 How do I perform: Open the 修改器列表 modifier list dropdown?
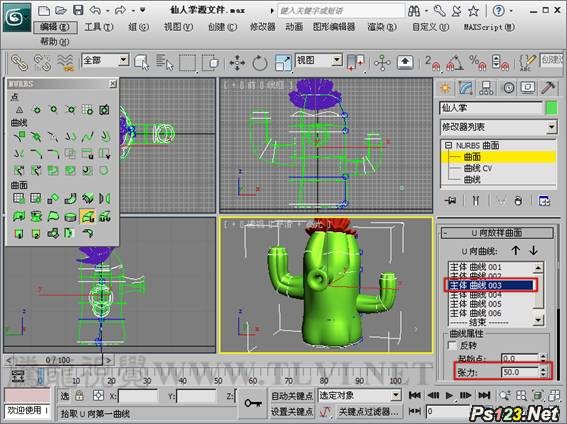point(551,127)
